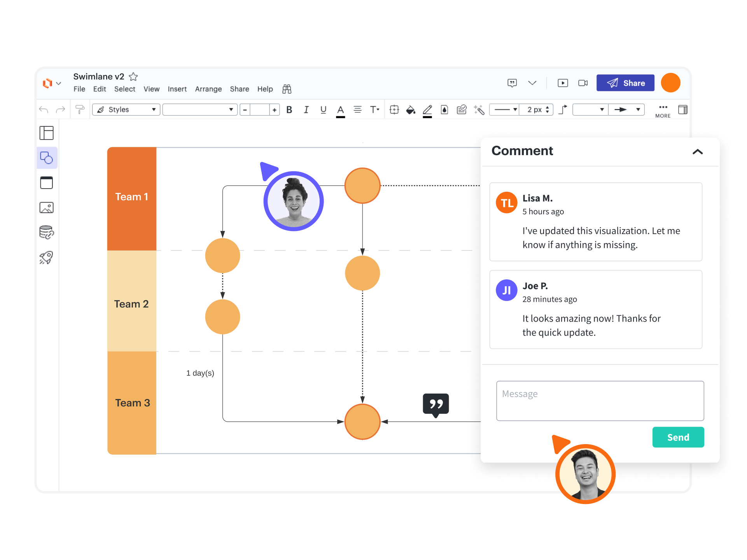The width and height of the screenshot is (747, 560).
Task: Open the Insert menu
Action: (177, 89)
